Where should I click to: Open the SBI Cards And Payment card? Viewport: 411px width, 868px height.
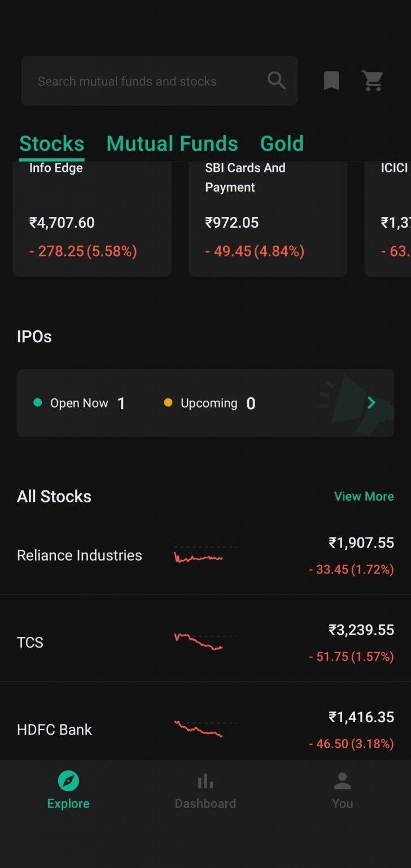(x=268, y=219)
